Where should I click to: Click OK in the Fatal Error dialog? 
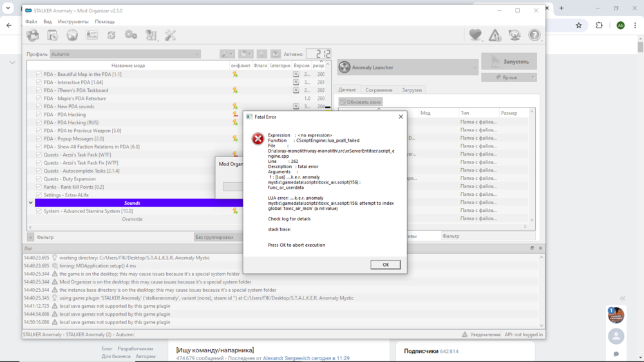385,265
